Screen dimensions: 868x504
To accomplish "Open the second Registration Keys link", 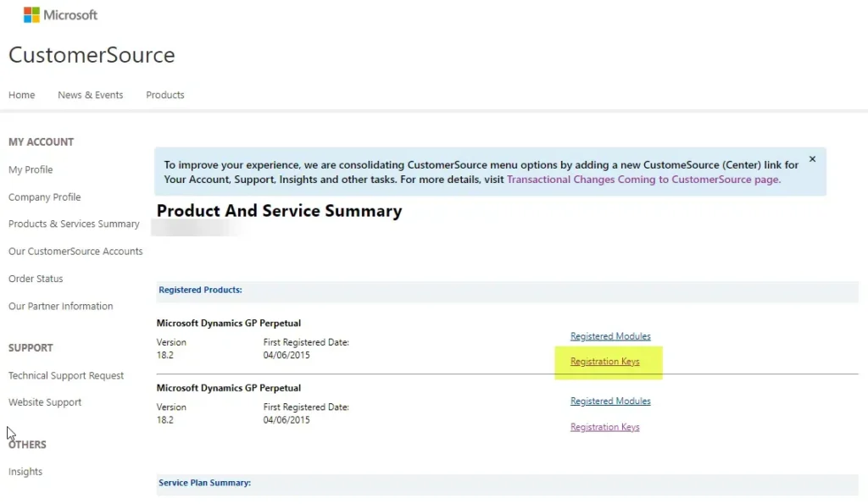I will 604,426.
